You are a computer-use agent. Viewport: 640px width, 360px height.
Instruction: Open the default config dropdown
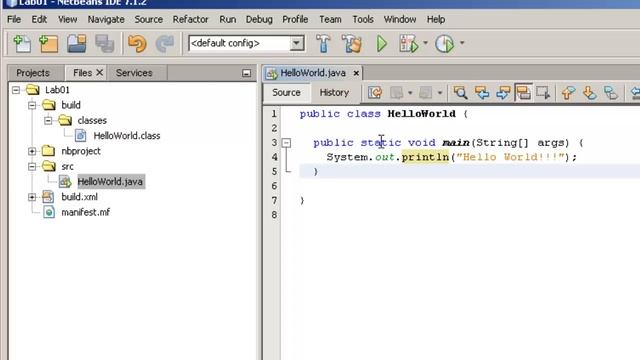point(297,43)
